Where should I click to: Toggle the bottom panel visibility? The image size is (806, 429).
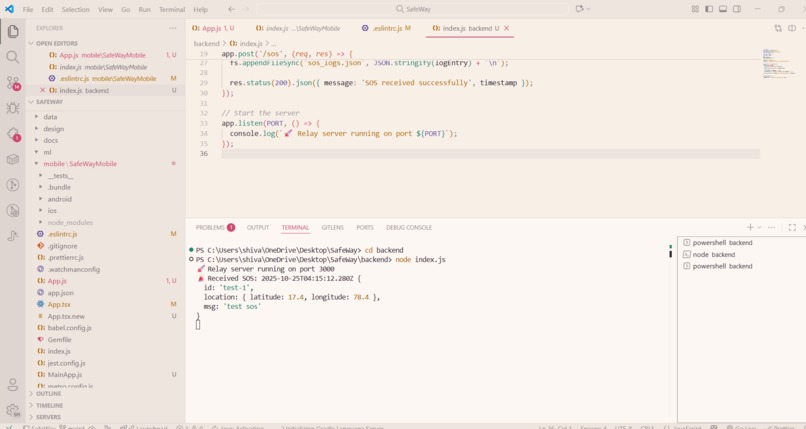coord(723,9)
